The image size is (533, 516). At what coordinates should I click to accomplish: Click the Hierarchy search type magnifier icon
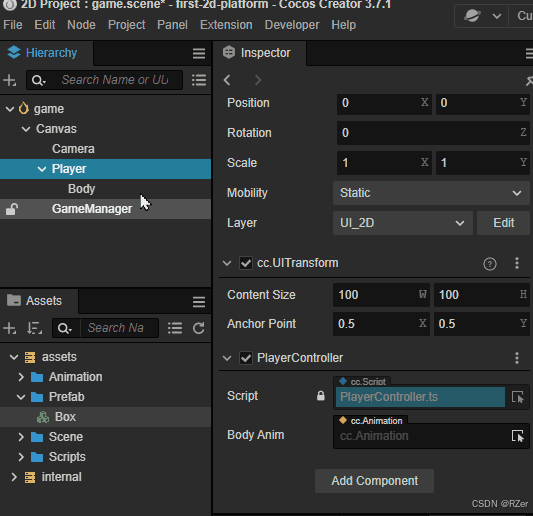(x=38, y=81)
